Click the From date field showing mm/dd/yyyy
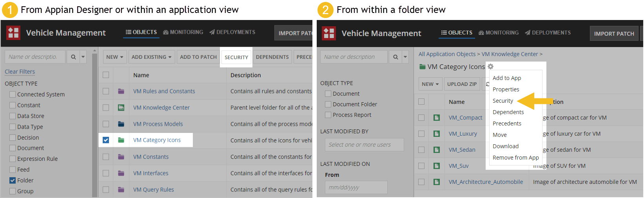Screen dimensions: 644x198 (356, 187)
